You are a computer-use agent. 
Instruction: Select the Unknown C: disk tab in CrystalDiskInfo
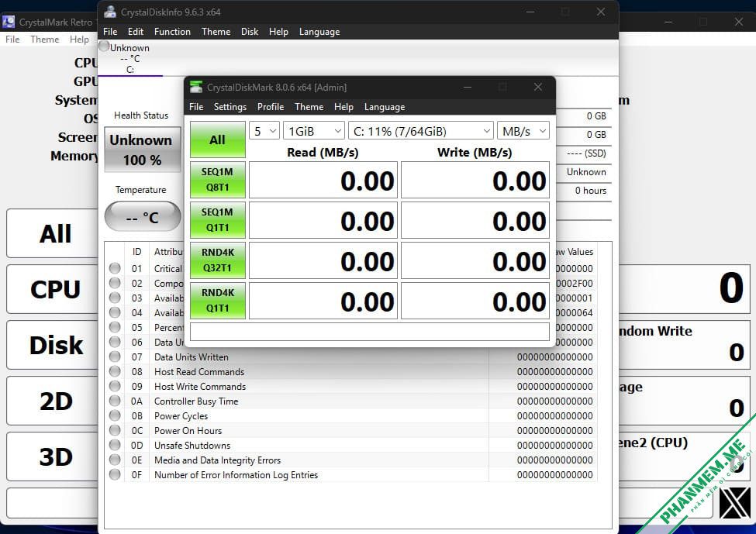(130, 58)
